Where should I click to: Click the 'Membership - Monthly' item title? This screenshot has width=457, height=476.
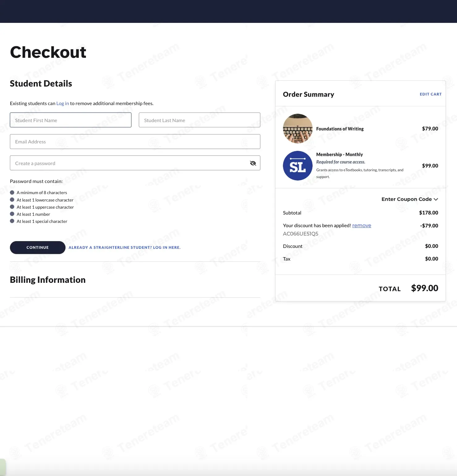click(340, 154)
